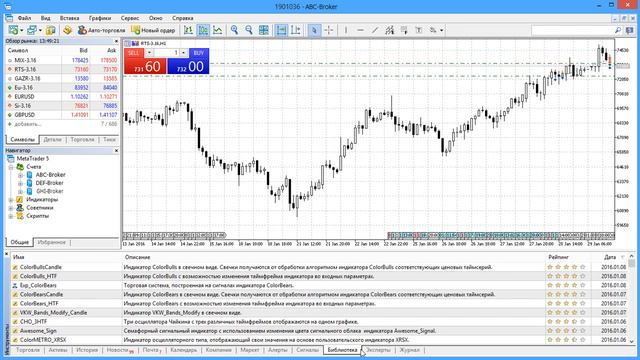This screenshot has width=640, height=360.
Task: Switch chart to line chart mode
Action: 218,30
